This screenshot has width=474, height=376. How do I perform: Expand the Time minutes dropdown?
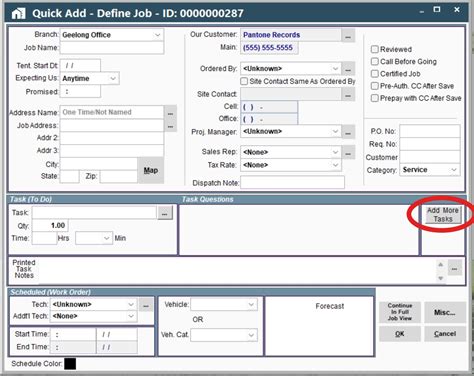click(x=106, y=238)
